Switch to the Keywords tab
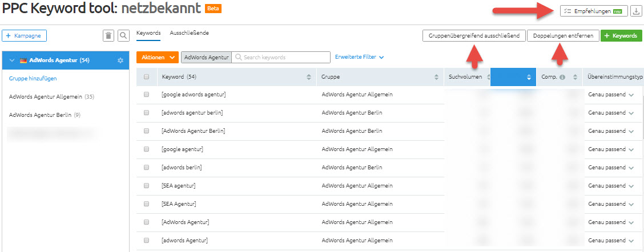Image resolution: width=644 pixels, height=252 pixels. pos(148,33)
